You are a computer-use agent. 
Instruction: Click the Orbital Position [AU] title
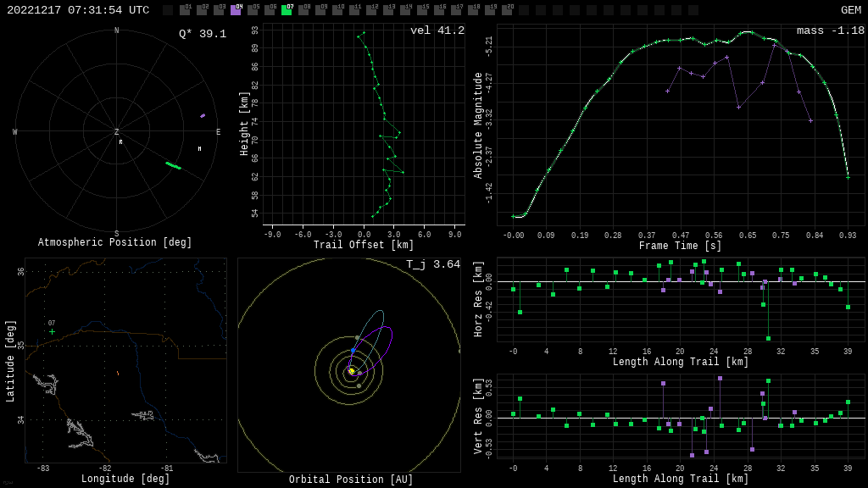point(351,480)
